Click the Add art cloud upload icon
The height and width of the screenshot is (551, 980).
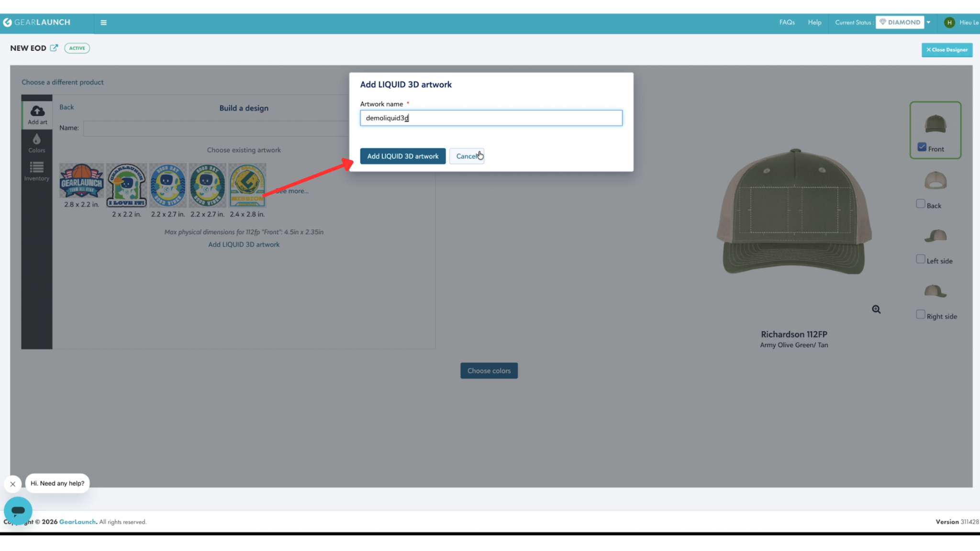click(37, 111)
